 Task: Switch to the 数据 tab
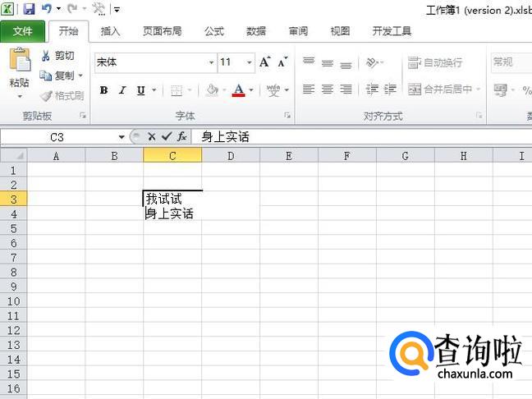click(x=256, y=31)
